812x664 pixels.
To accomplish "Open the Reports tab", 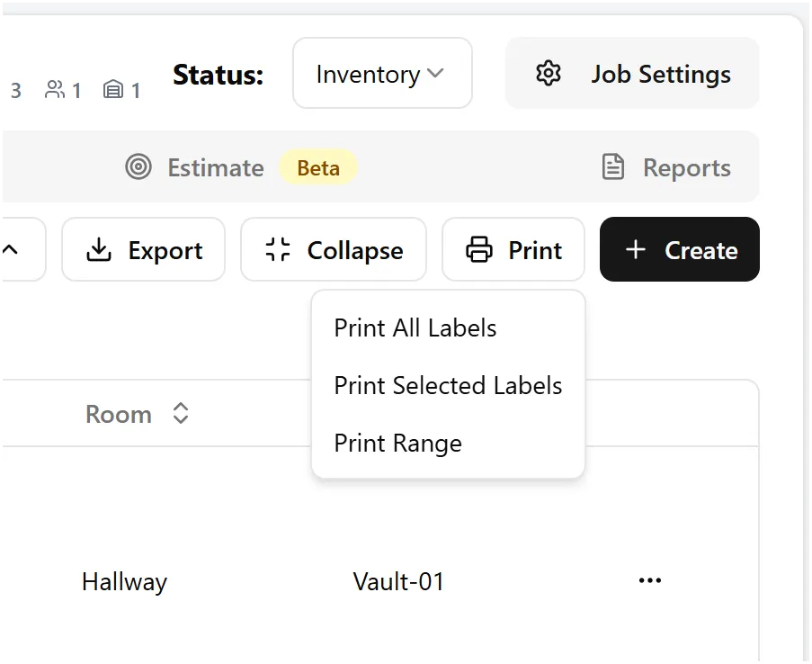I will point(666,167).
